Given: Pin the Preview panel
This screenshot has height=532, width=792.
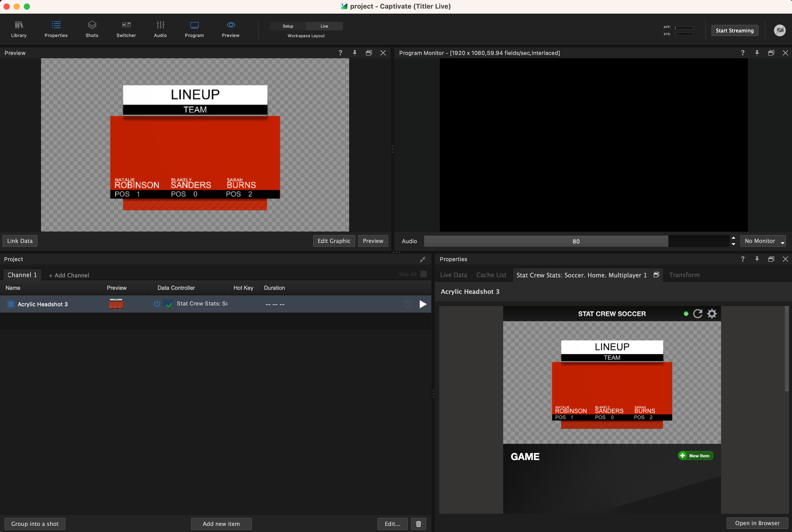Looking at the screenshot, I should coord(355,53).
